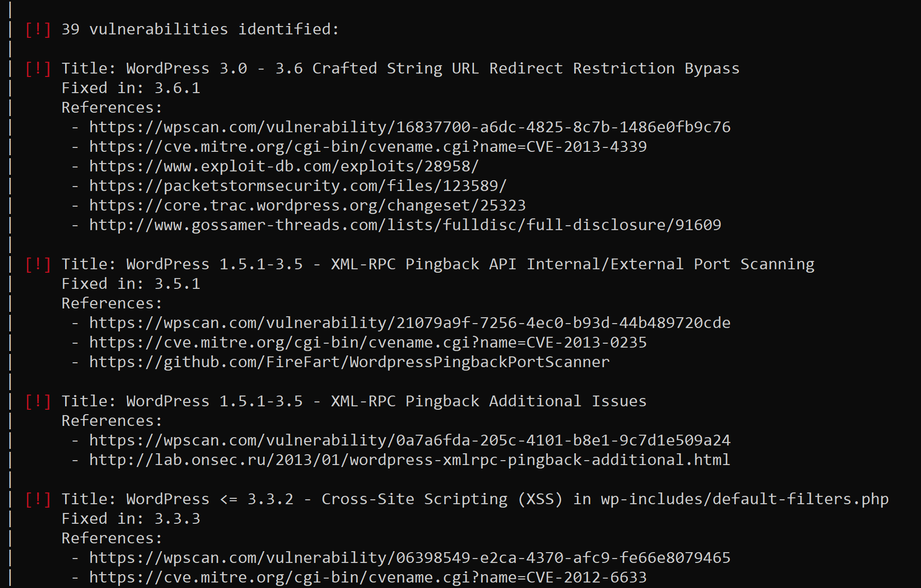Click the Fixed in: 3.6.1 text line
Viewport: 921px width, 588px height.
pyautogui.click(x=131, y=87)
